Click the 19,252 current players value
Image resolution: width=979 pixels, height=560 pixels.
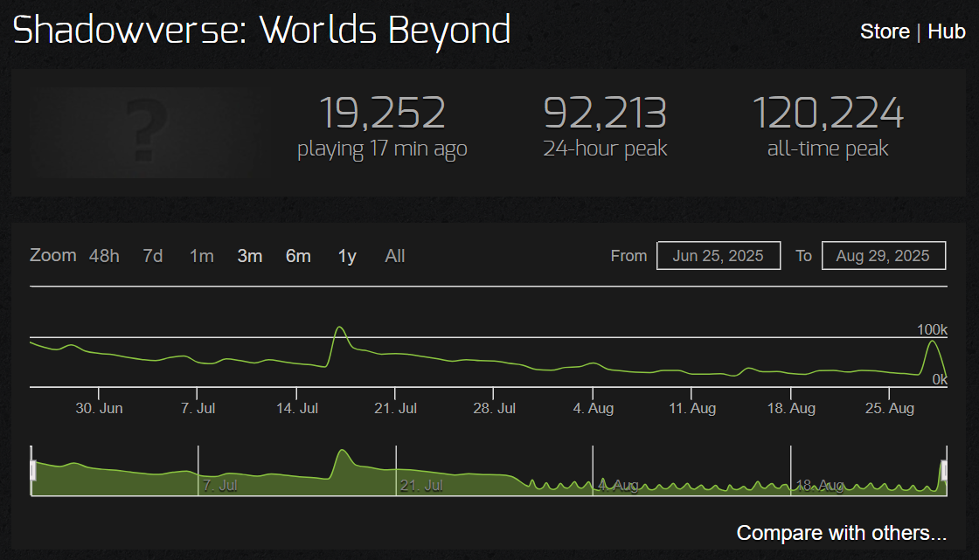point(382,113)
